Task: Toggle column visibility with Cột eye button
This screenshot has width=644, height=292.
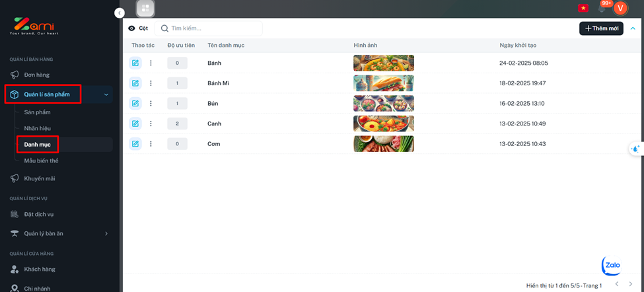Action: point(138,28)
